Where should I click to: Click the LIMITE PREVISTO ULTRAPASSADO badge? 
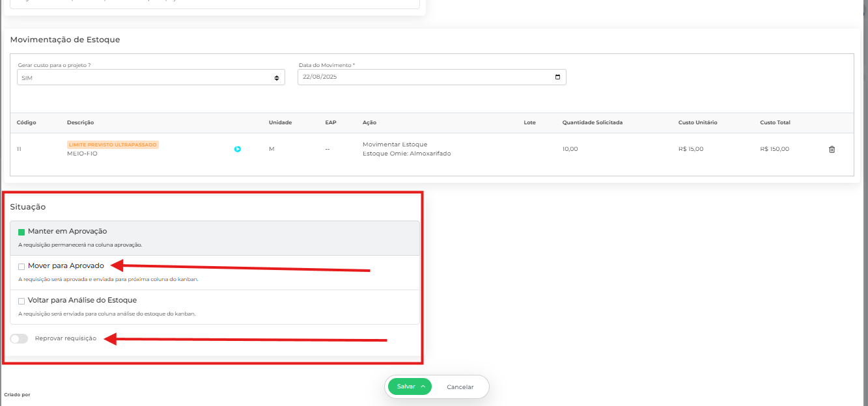(x=113, y=144)
